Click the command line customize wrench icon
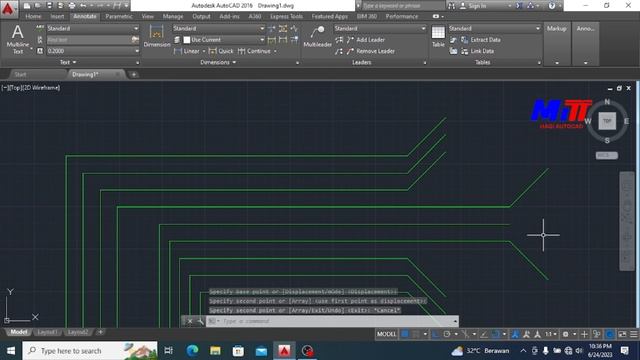Image resolution: width=640 pixels, height=360 pixels. [x=200, y=321]
